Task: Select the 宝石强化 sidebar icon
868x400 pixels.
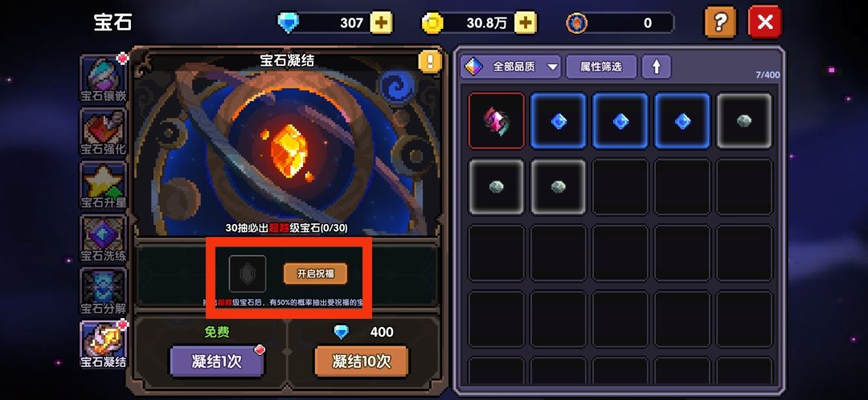Action: (x=103, y=132)
